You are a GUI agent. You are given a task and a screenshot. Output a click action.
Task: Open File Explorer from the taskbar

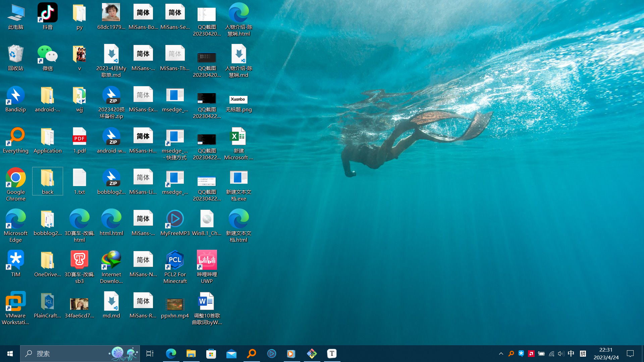point(191,354)
